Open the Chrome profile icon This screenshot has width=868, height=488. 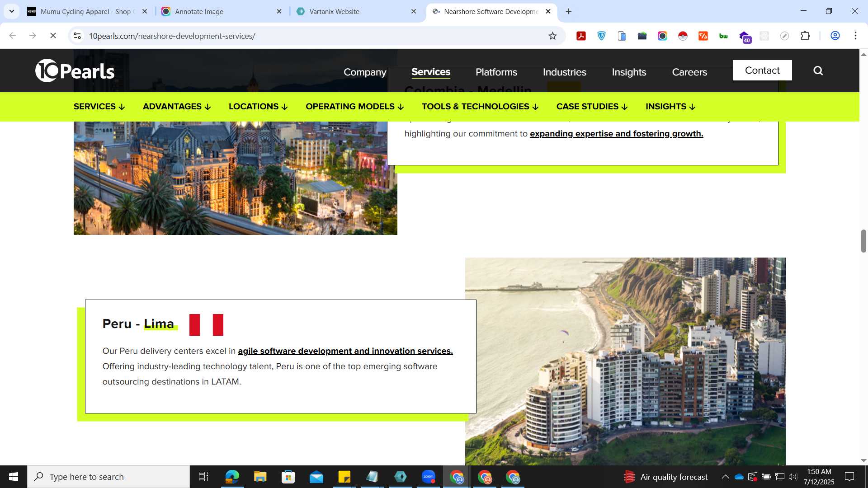click(x=835, y=36)
